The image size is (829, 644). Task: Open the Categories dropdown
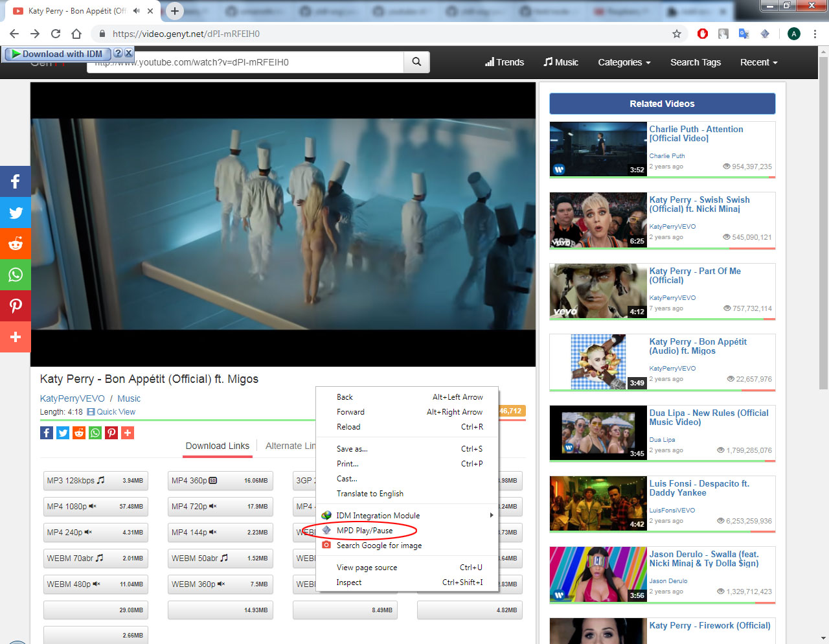(624, 62)
